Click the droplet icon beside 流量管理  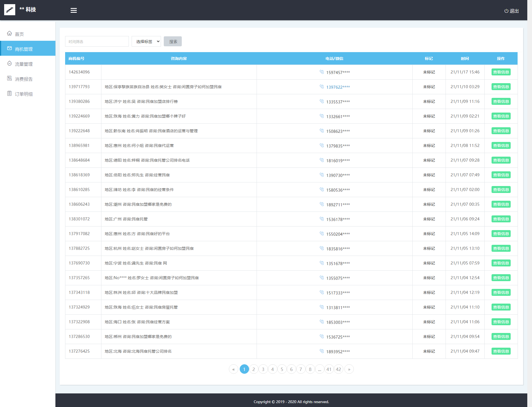[9, 63]
